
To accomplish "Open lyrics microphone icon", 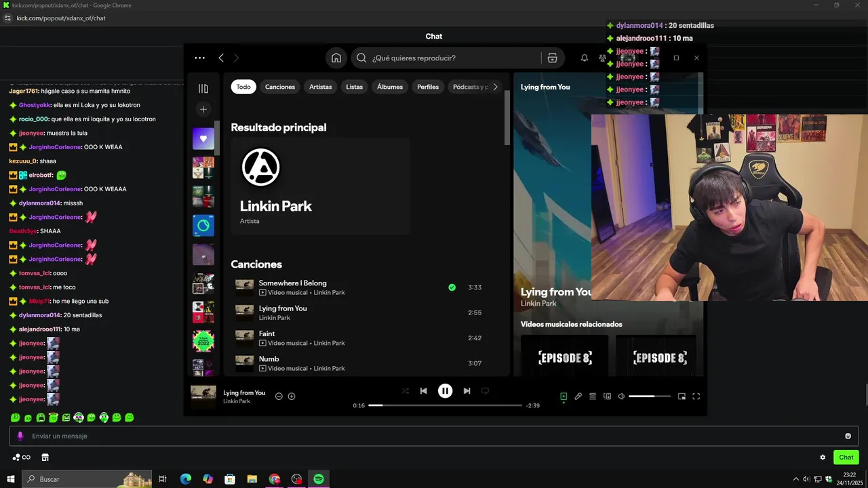I will (x=578, y=396).
